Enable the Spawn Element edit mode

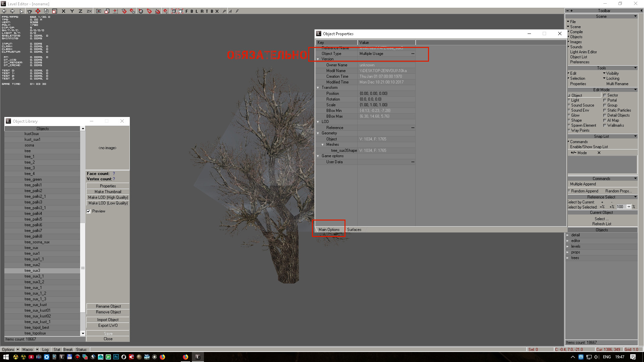[x=583, y=125]
